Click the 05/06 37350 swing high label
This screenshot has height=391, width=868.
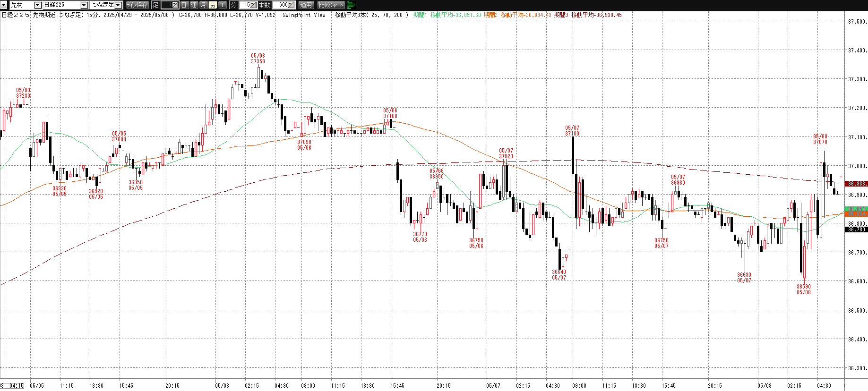(x=258, y=59)
